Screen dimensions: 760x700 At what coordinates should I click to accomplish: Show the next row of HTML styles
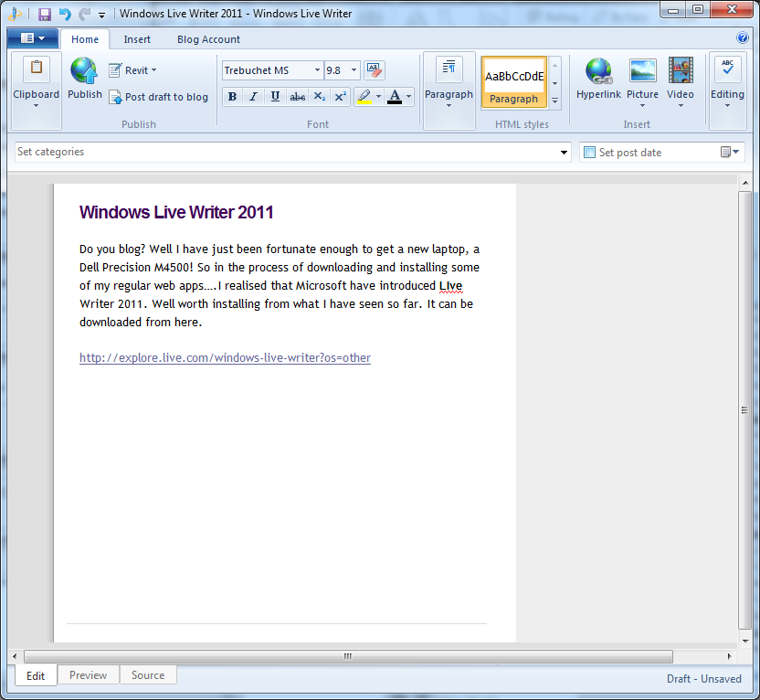(x=555, y=83)
